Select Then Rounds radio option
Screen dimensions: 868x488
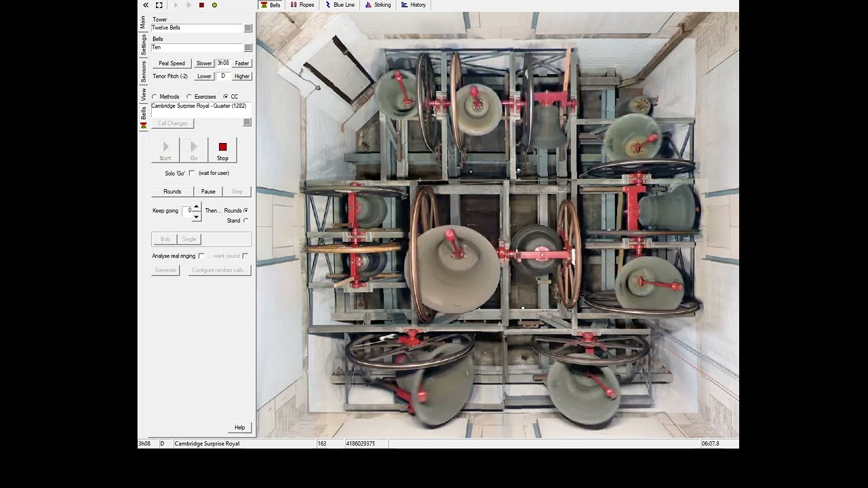pyautogui.click(x=245, y=210)
